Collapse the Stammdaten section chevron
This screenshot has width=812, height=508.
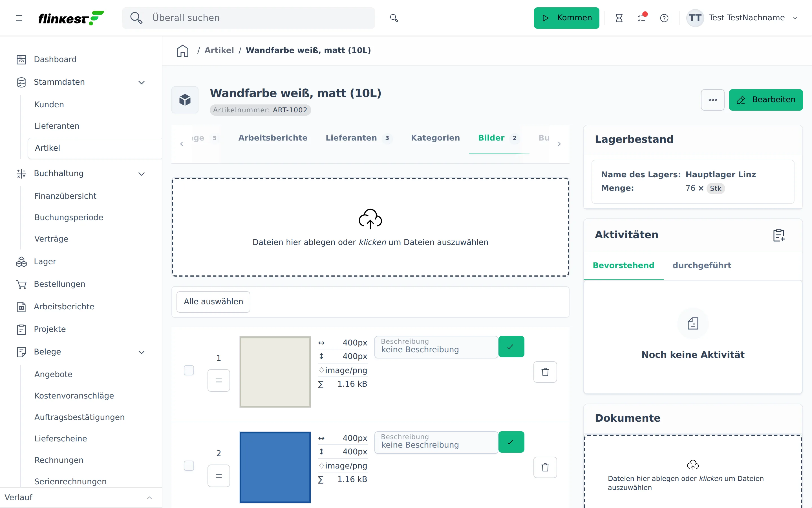click(x=142, y=82)
